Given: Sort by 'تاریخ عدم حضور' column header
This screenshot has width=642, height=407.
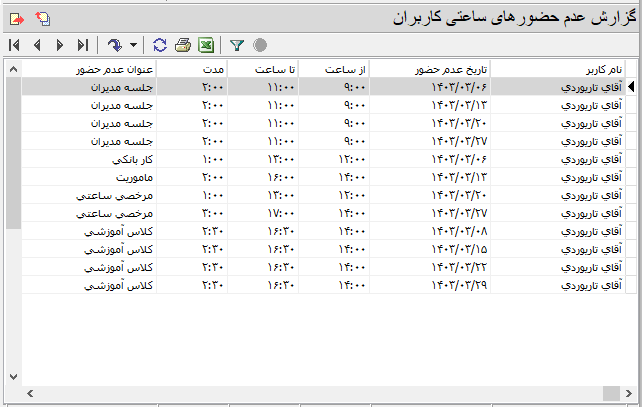Looking at the screenshot, I should click(431, 68).
